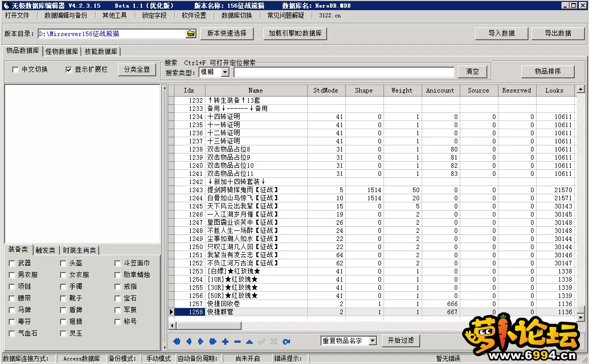Switch to 怪物数据库 tab
589x364 pixels.
click(x=62, y=51)
